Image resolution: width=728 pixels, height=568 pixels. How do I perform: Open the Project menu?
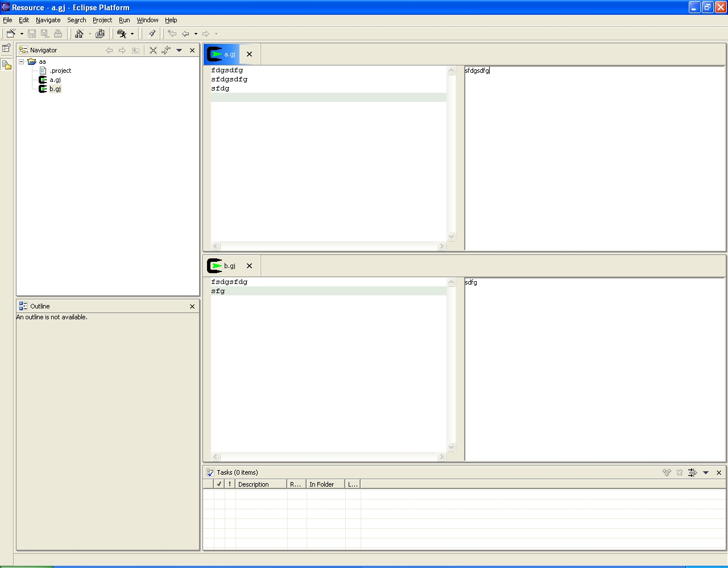coord(102,20)
